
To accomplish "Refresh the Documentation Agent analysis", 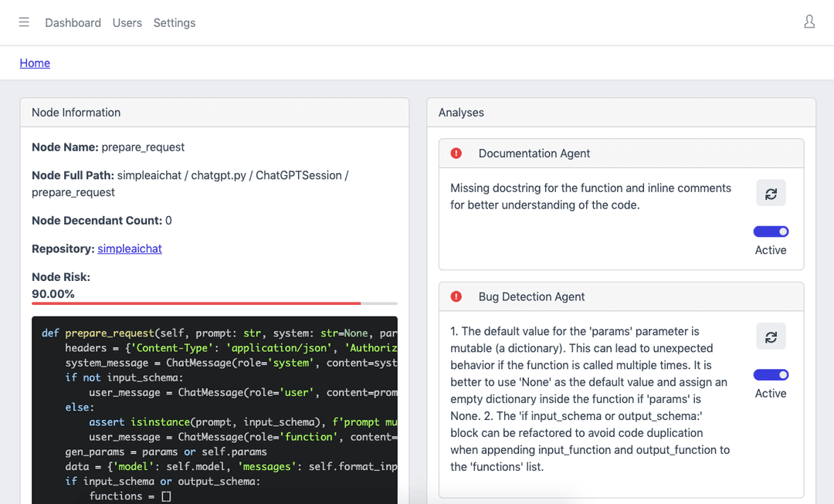I will coord(771,194).
